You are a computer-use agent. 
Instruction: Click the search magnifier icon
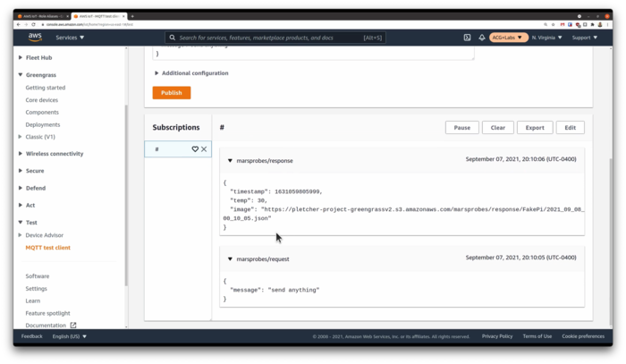point(172,38)
